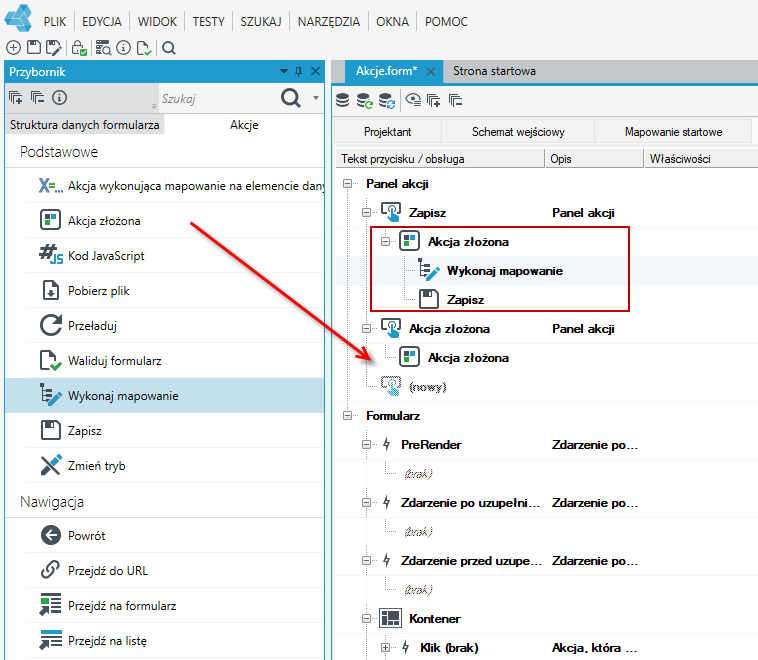This screenshot has height=660, width=758.
Task: Select Waliduj formularz in the toolbox
Action: pos(175,361)
